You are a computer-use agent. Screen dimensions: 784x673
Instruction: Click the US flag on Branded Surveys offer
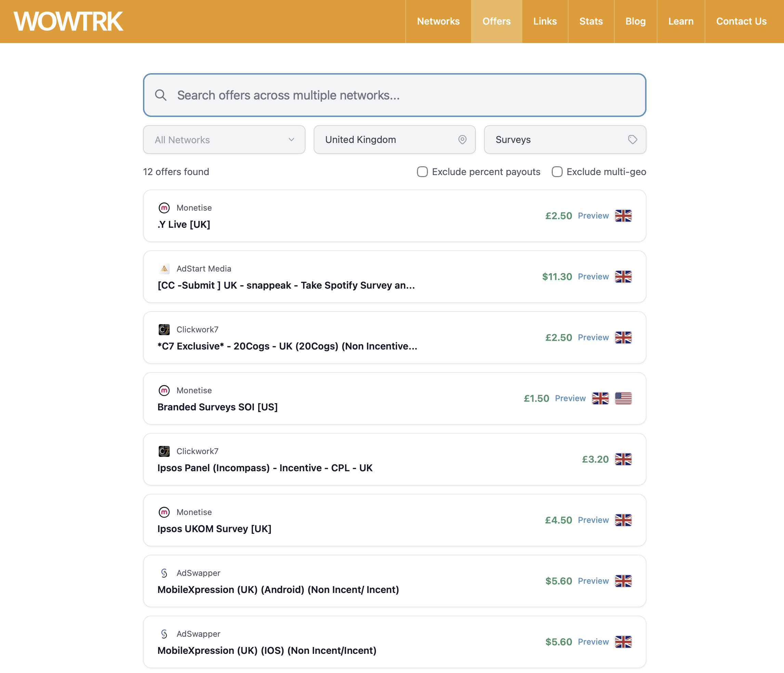(x=623, y=398)
